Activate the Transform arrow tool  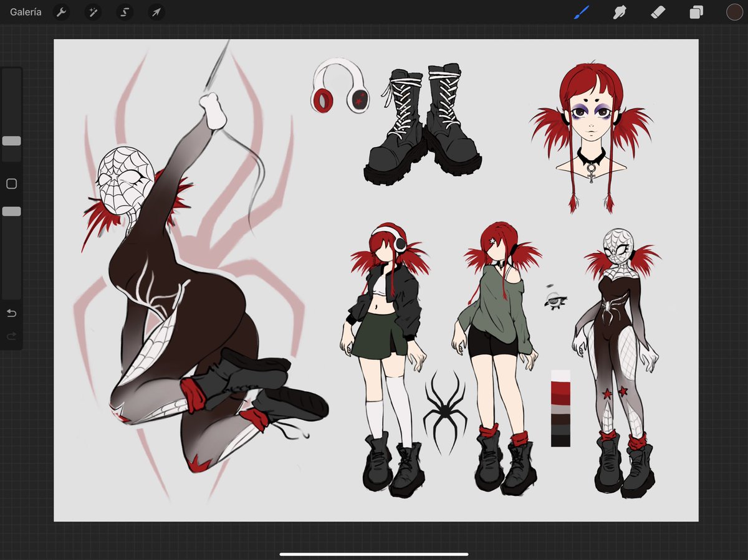pos(156,12)
